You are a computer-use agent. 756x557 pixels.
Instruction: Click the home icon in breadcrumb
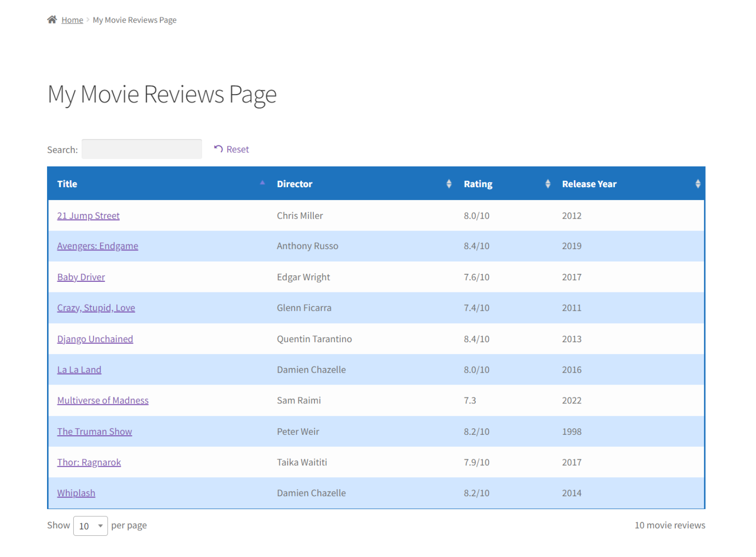pyautogui.click(x=52, y=19)
